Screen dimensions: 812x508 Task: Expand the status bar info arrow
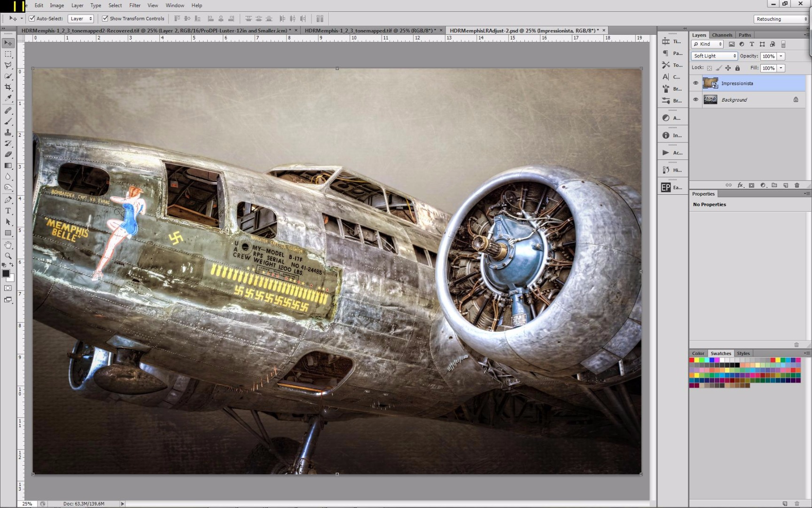123,504
